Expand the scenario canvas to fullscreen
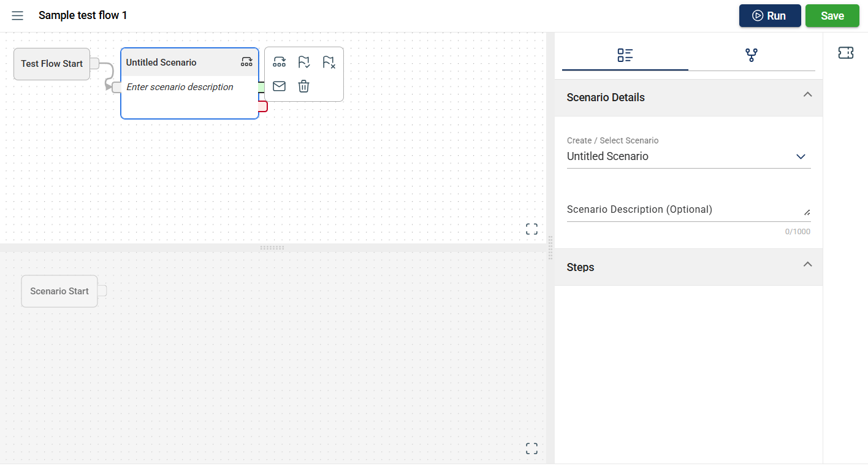The width and height of the screenshot is (868, 466). pyautogui.click(x=531, y=449)
